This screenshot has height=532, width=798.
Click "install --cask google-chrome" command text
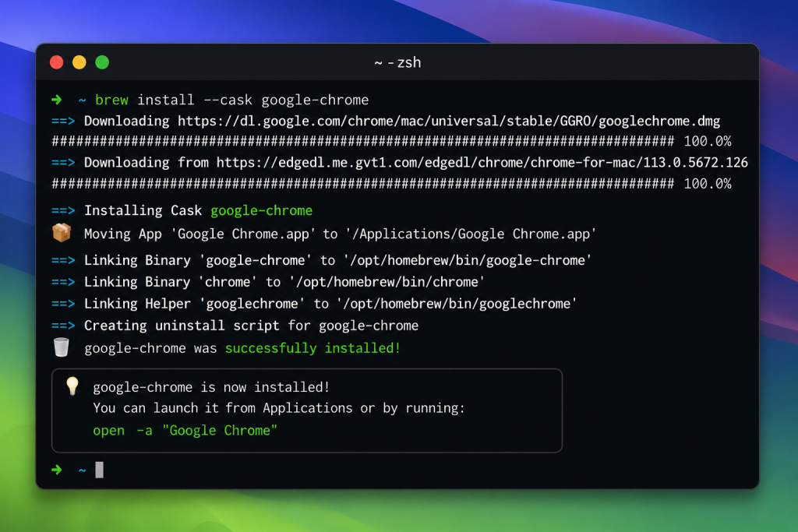point(253,100)
